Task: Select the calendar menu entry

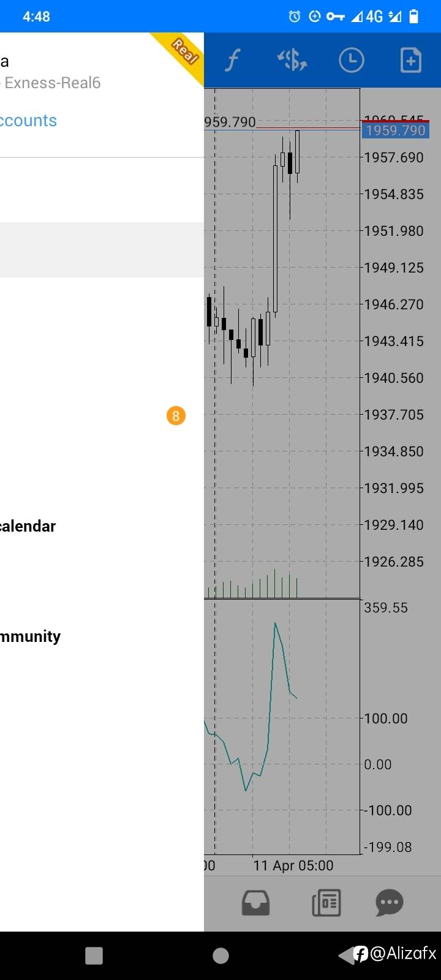Action: 28,526
